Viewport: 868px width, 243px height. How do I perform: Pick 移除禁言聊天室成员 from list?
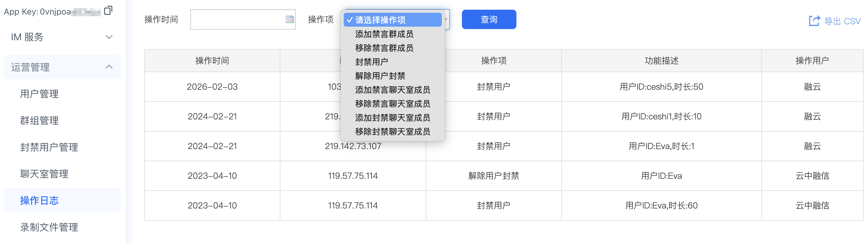pyautogui.click(x=392, y=104)
